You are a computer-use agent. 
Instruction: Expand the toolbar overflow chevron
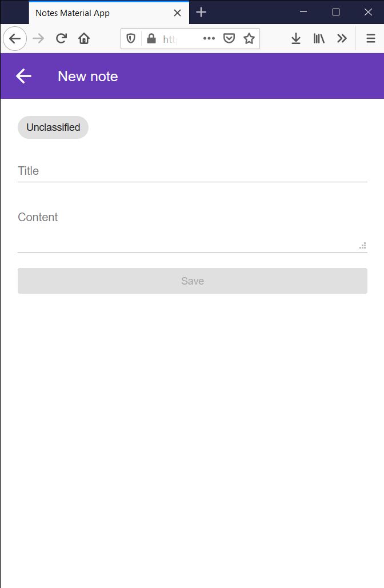pos(342,39)
